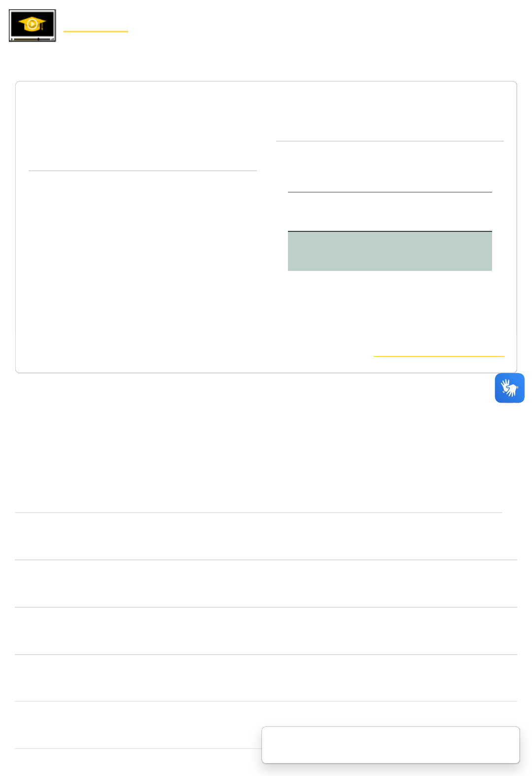Open the fourth blank row in the lower list

266,678
